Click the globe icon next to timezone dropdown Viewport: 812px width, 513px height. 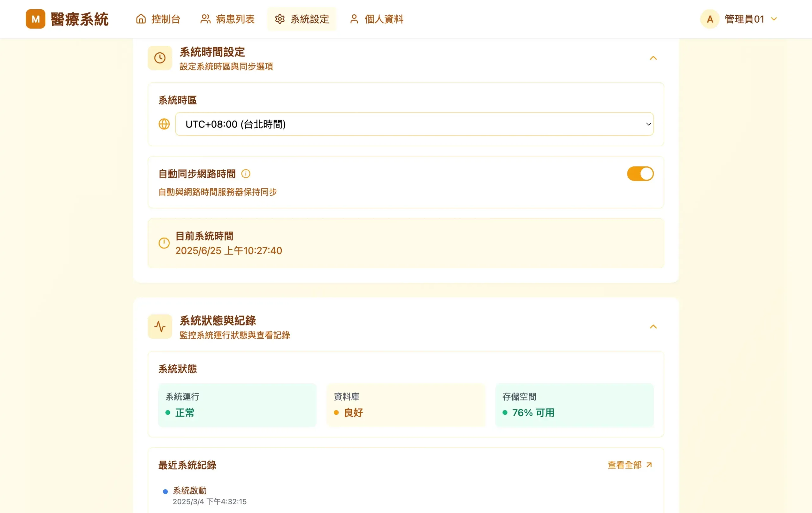coord(164,124)
